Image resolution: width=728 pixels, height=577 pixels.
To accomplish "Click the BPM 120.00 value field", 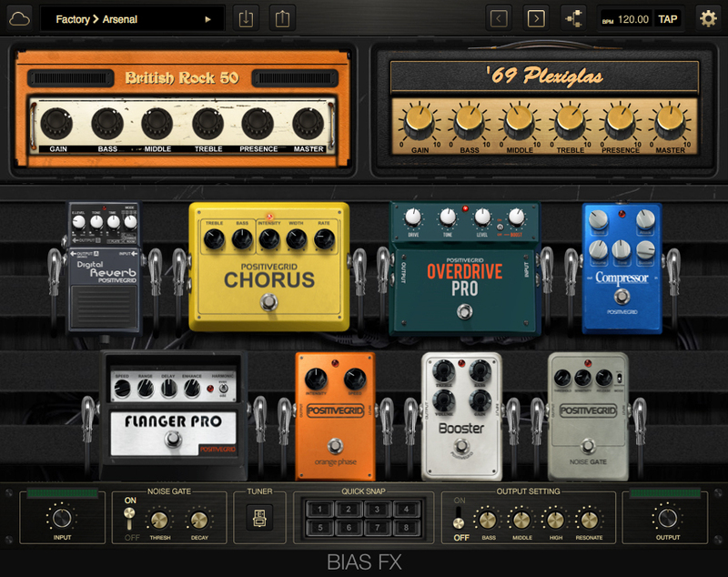I will click(626, 19).
